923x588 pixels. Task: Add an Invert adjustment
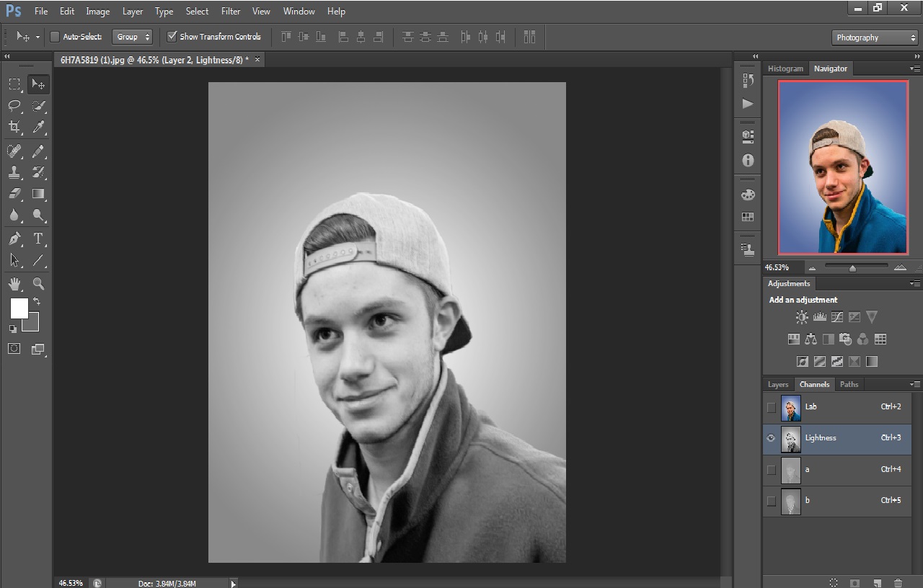(x=802, y=361)
